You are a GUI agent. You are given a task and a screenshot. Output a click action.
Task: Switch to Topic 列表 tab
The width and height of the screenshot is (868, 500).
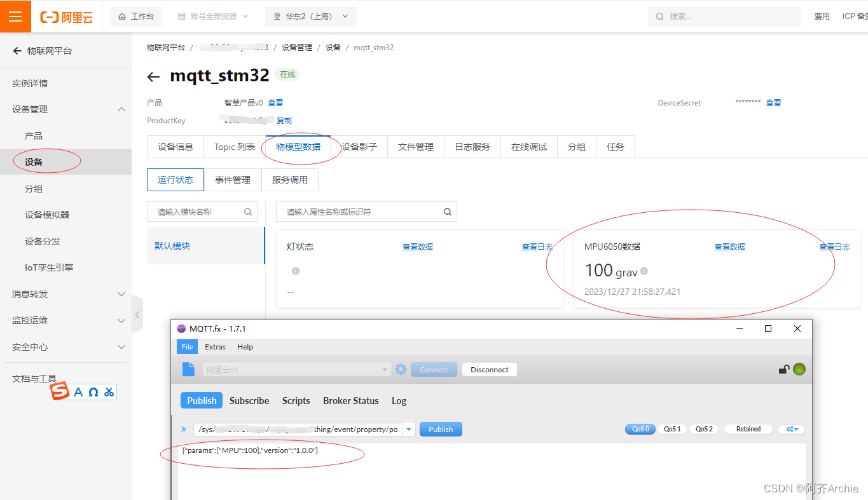[x=235, y=147]
